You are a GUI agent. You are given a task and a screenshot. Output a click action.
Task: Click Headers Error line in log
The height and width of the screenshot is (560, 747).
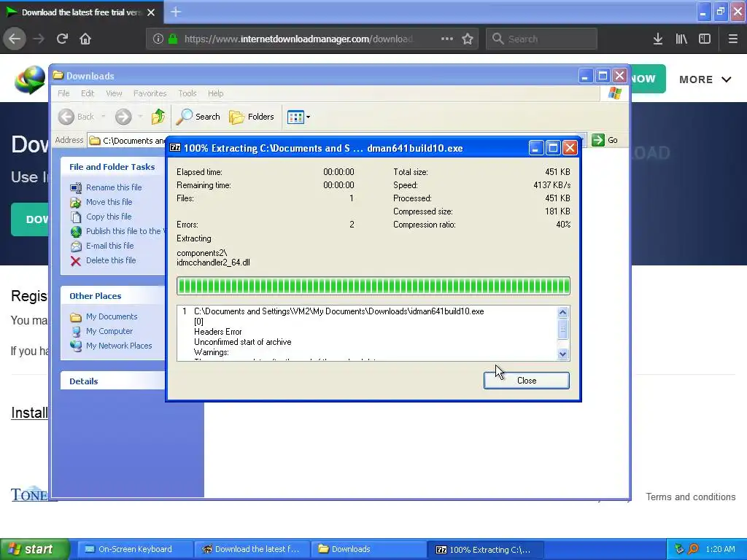click(217, 332)
